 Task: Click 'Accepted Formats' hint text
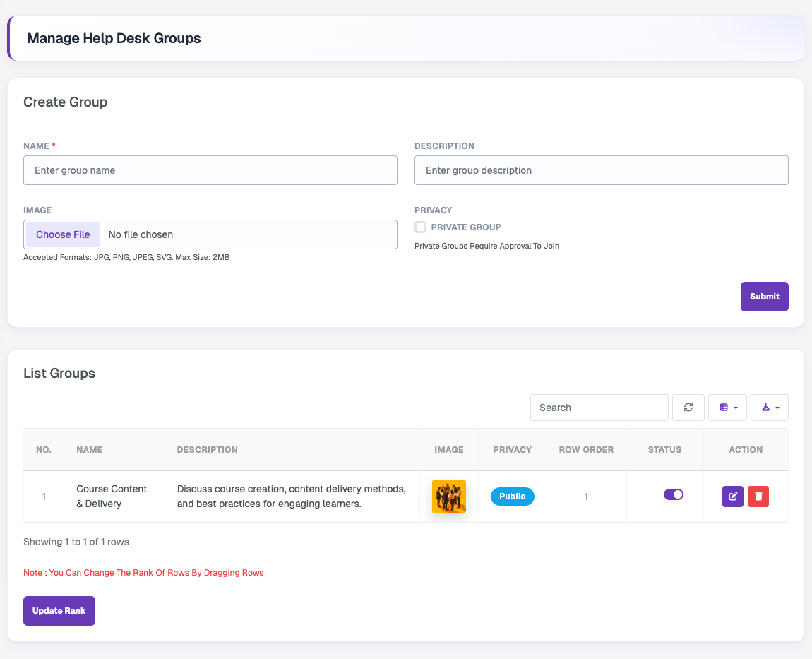coord(126,257)
